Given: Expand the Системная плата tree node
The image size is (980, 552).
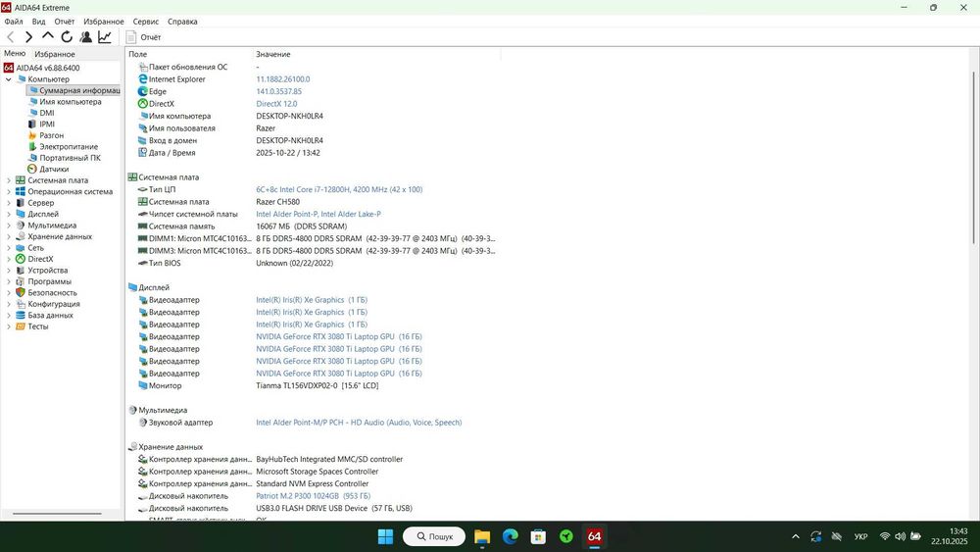Looking at the screenshot, I should click(9, 180).
